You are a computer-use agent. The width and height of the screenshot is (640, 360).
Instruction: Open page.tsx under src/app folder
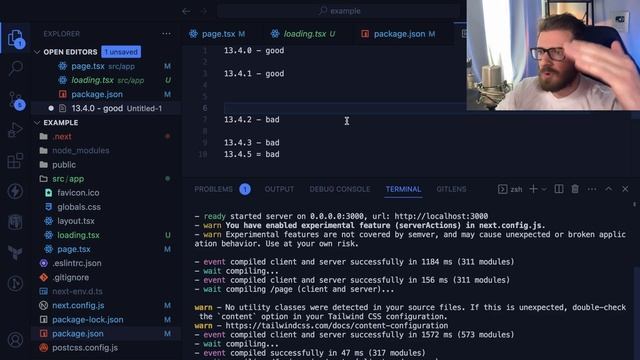(x=106, y=249)
